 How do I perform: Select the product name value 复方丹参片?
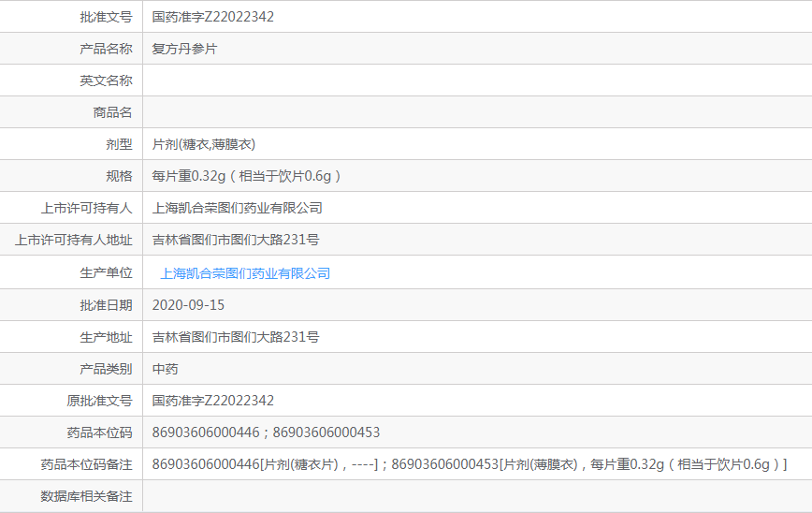tap(184, 49)
